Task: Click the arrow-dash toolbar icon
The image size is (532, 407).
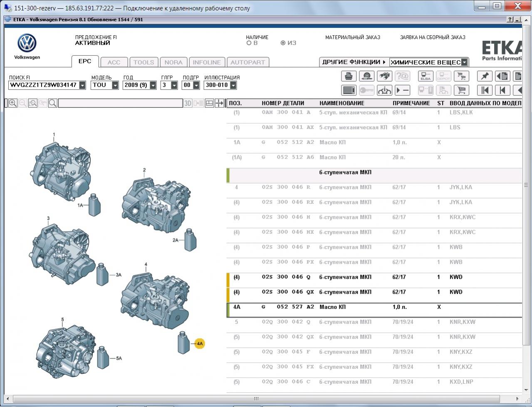Action: click(402, 90)
